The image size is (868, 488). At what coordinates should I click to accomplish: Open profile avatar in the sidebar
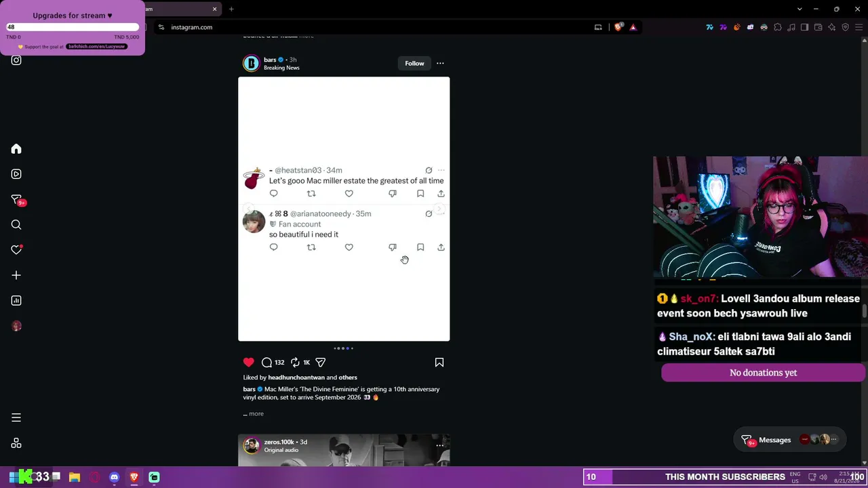point(16,326)
